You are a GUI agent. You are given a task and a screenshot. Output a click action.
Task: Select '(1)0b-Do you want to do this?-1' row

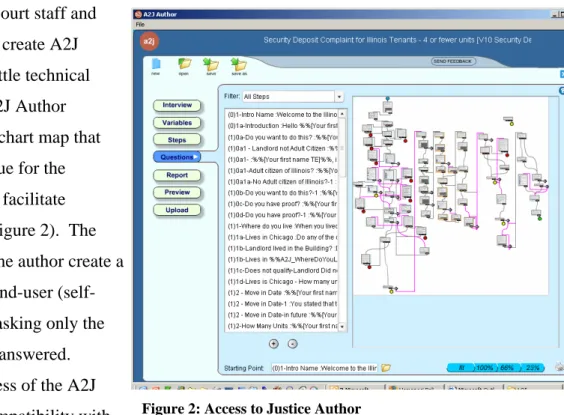point(282,193)
